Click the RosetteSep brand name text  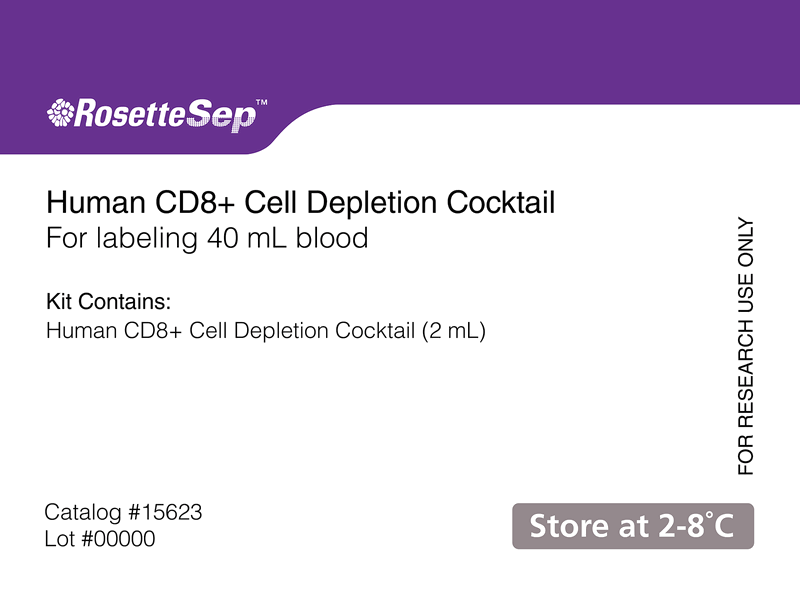(165, 115)
